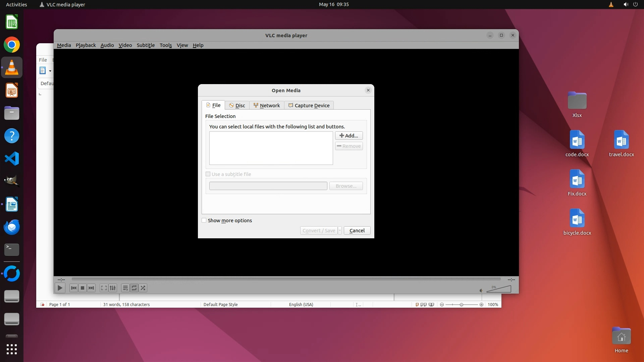Toggle the playlist view icon
Screen dimensions: 644x362
125,288
